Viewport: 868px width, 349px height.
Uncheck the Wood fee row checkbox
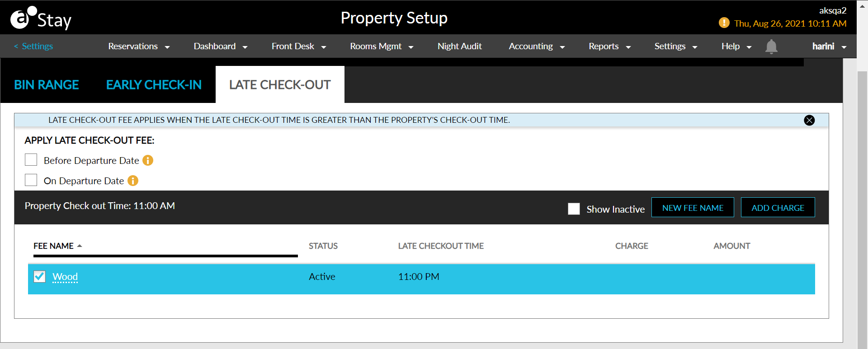click(x=40, y=276)
